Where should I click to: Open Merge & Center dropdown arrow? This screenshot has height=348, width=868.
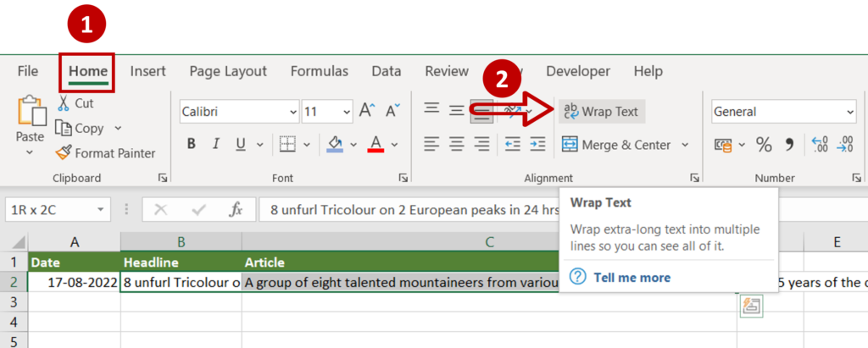[685, 145]
